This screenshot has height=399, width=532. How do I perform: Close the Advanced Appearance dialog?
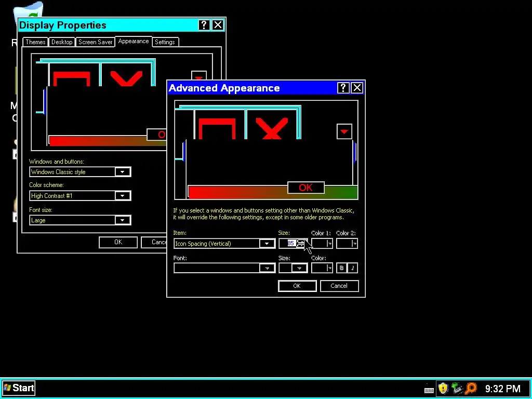[x=357, y=88]
